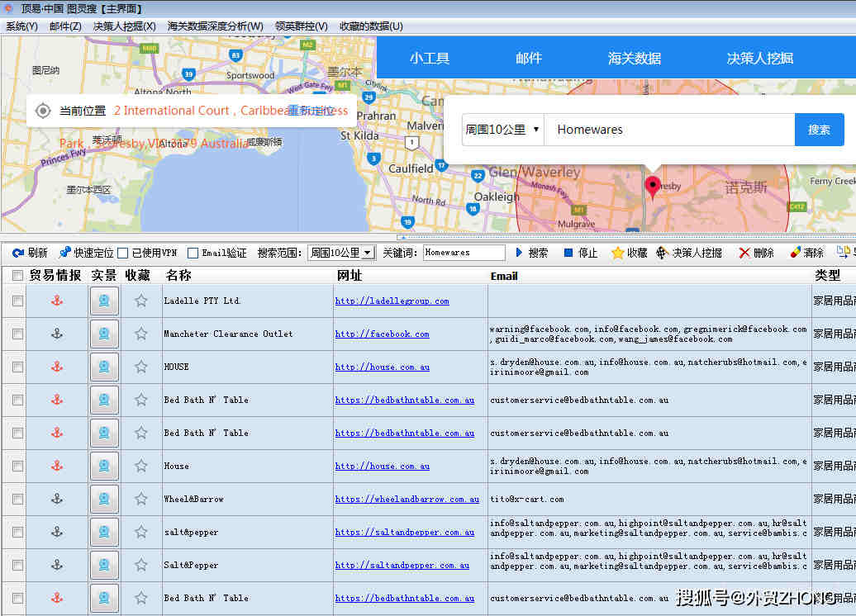Switch to the blue bar 邮件 tab

coord(529,59)
